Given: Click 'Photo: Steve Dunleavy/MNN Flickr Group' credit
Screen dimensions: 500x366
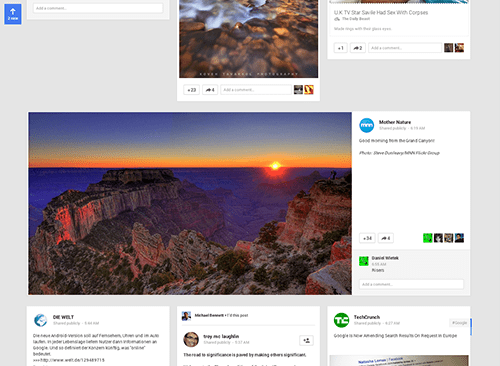Looking at the screenshot, I should point(399,153).
